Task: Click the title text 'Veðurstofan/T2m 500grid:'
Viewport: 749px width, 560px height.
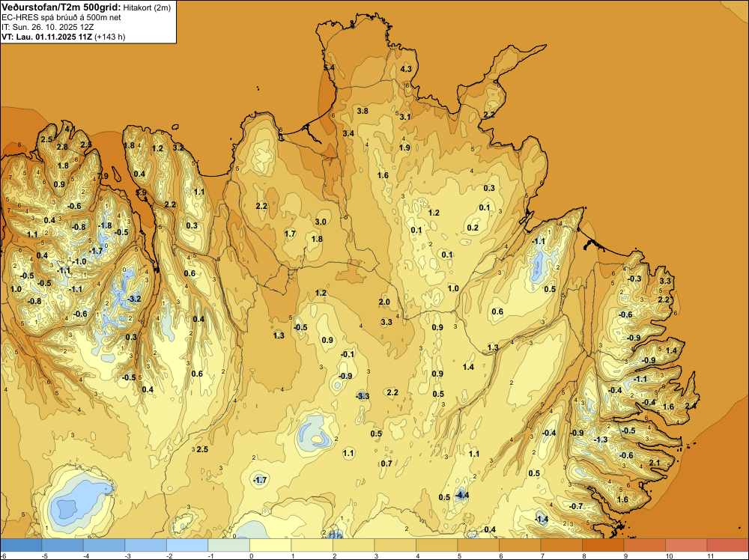Action: (61, 7)
